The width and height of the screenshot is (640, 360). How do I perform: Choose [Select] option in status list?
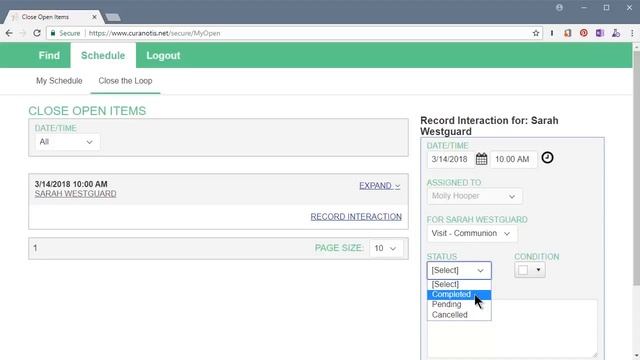point(459,284)
